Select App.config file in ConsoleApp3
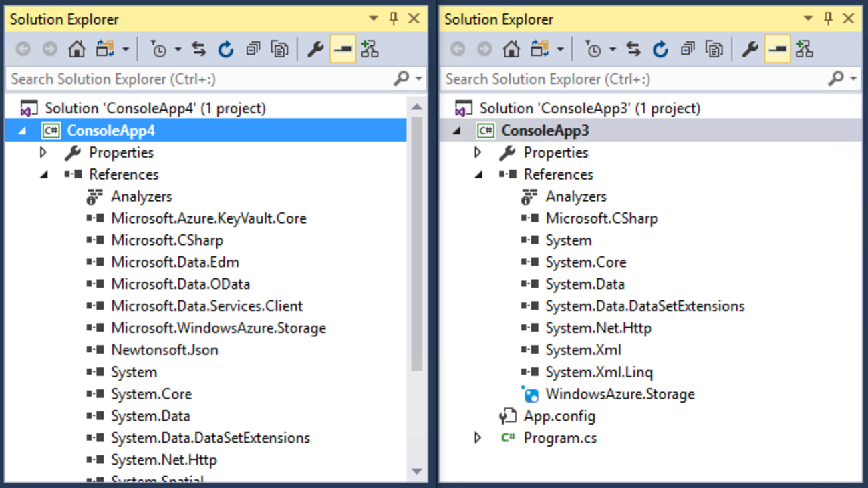The width and height of the screenshot is (868, 488). click(559, 417)
